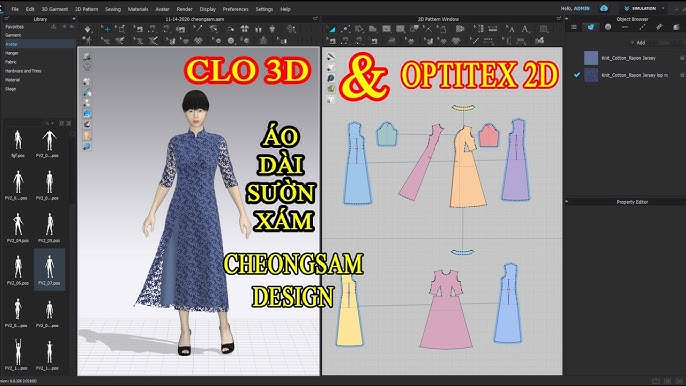Click the first Knit_Cotton_Rayon Jersey color swatch

[591, 58]
